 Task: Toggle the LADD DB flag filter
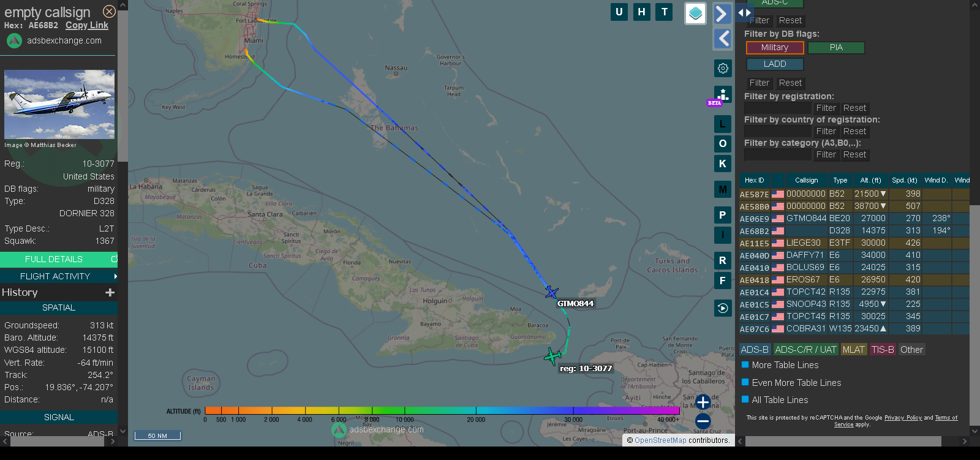click(x=775, y=64)
